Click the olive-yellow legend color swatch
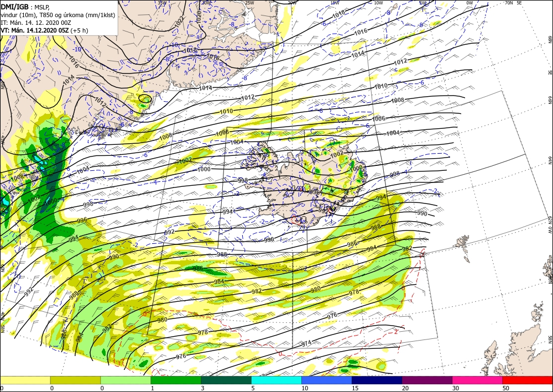553x392 pixels. (x=75, y=380)
